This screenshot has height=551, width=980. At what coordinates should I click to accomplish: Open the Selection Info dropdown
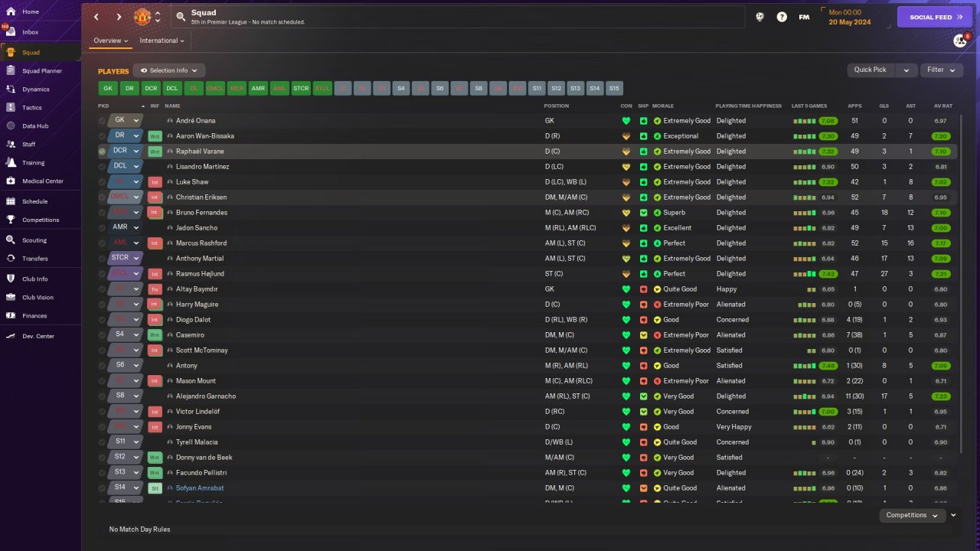click(x=169, y=70)
